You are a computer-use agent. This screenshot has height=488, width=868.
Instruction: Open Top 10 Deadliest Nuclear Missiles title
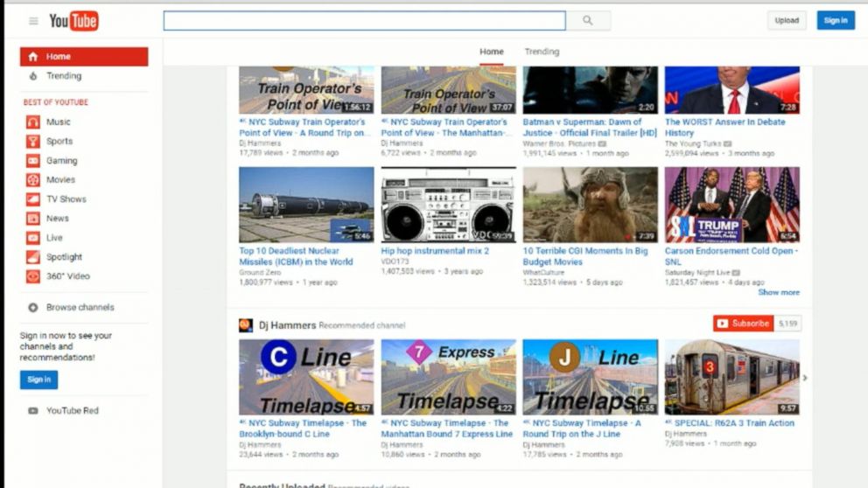pyautogui.click(x=296, y=256)
